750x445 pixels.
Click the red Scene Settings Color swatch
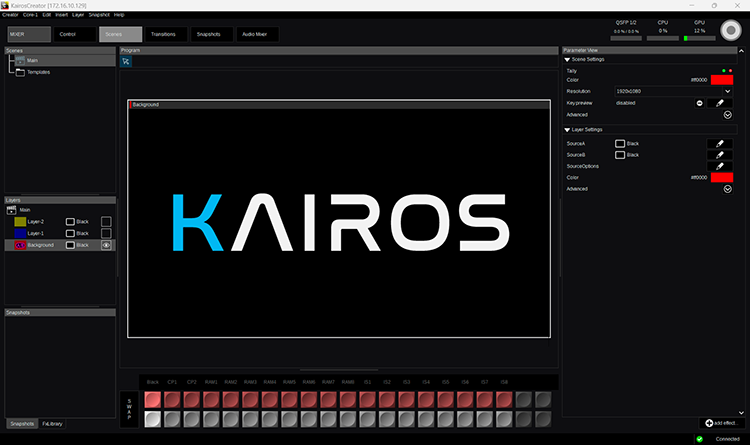722,80
